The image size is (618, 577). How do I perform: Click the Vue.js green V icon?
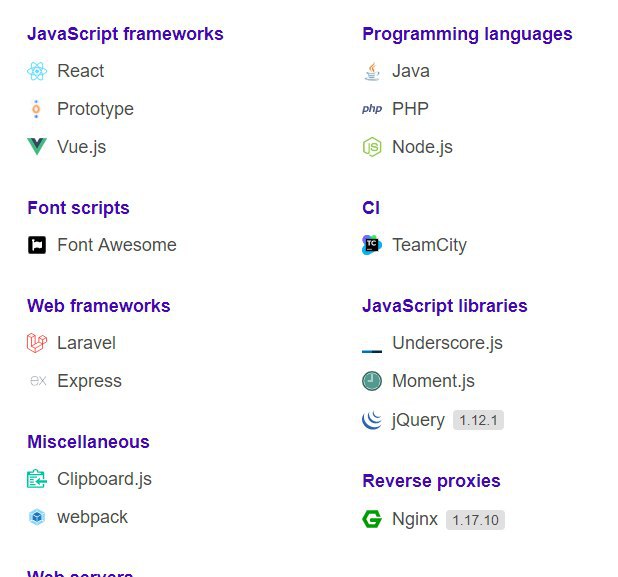click(x=37, y=147)
